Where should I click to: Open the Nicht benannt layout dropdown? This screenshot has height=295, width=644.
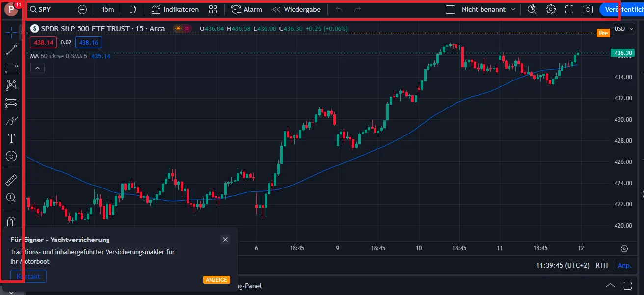pyautogui.click(x=488, y=9)
